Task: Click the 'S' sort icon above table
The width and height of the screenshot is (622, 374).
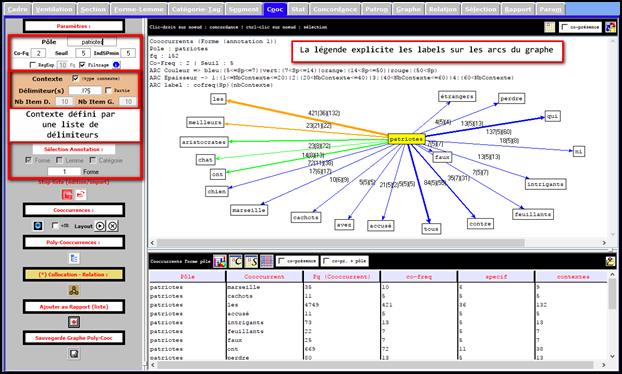Action: tap(251, 261)
